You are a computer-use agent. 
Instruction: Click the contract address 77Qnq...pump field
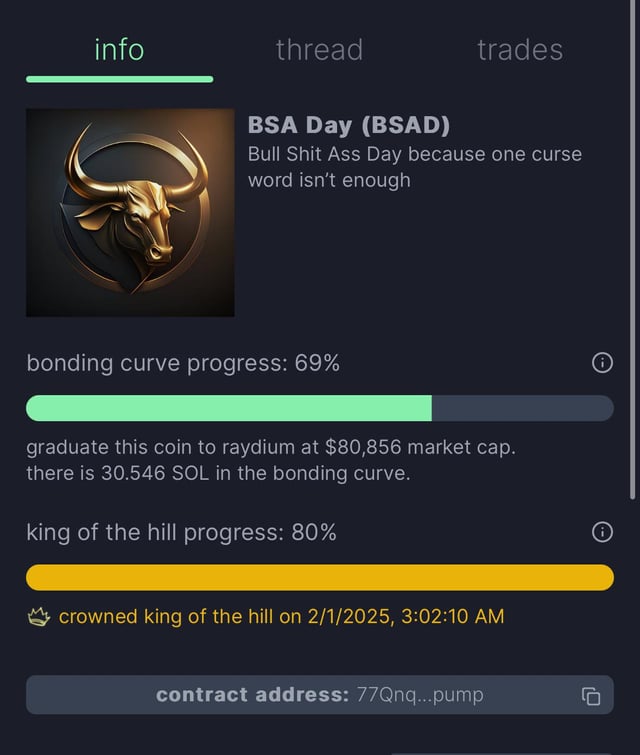319,695
